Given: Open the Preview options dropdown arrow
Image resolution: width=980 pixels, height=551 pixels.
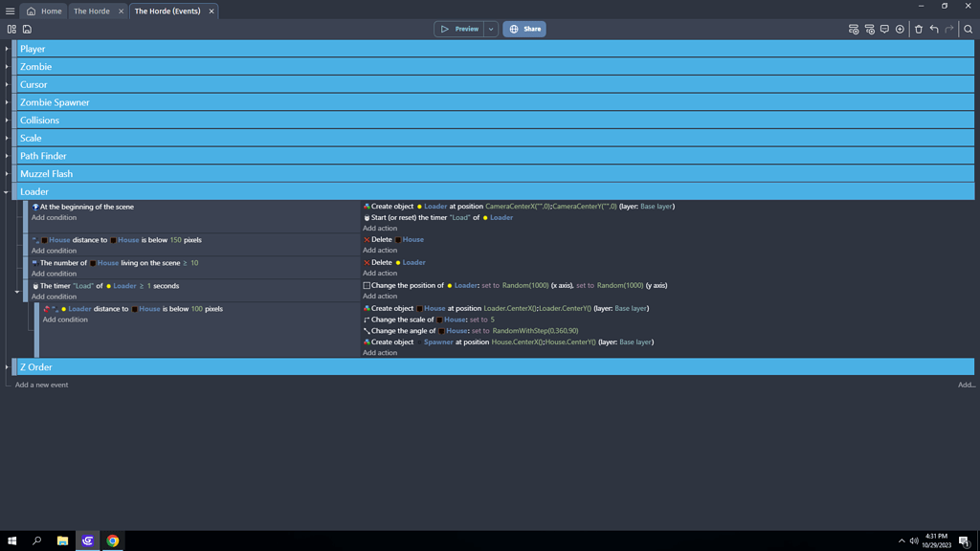Looking at the screenshot, I should pyautogui.click(x=491, y=29).
